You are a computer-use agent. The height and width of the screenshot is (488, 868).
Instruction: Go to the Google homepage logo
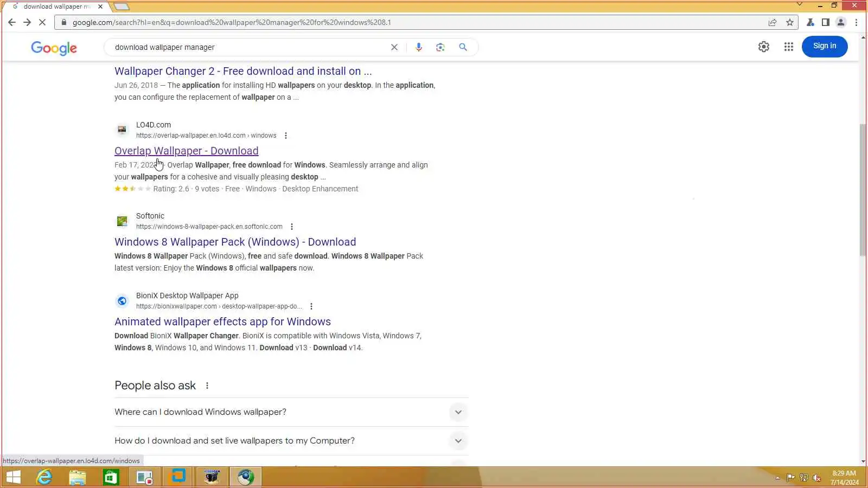click(54, 48)
